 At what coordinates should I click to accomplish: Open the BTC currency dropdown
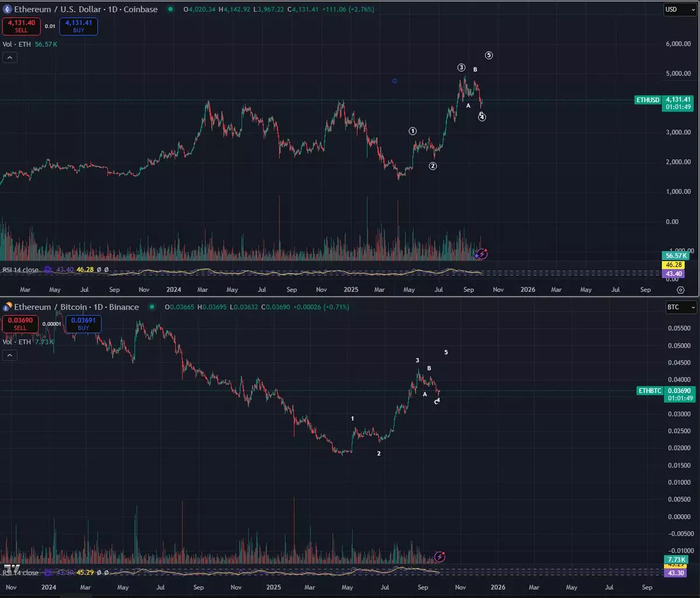(680, 307)
